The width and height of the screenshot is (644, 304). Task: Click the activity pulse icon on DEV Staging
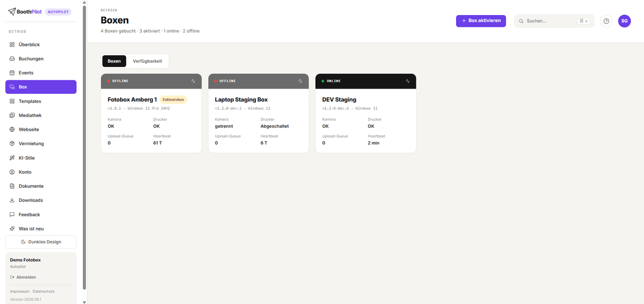point(408,81)
